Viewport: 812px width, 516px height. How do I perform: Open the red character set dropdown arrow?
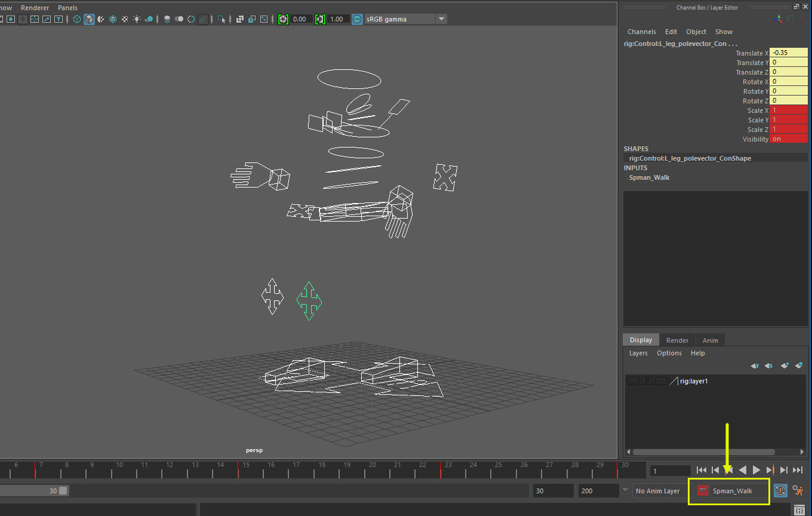click(703, 491)
